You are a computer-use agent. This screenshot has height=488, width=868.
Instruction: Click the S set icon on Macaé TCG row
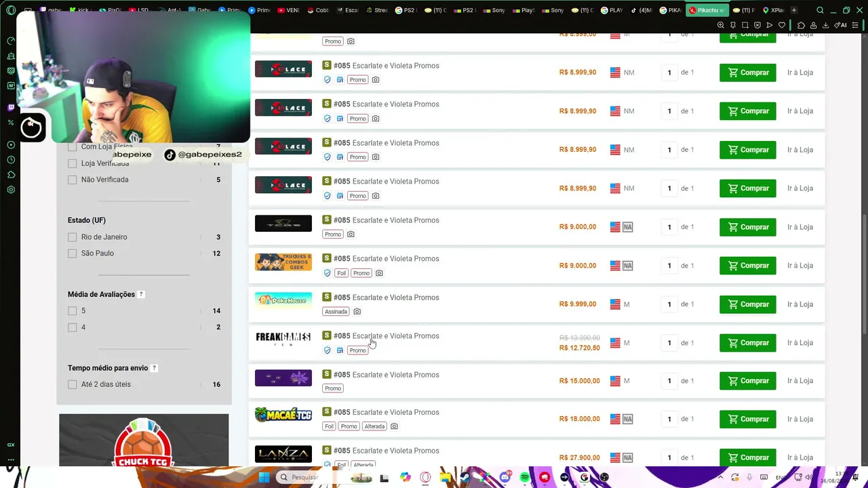(x=327, y=412)
